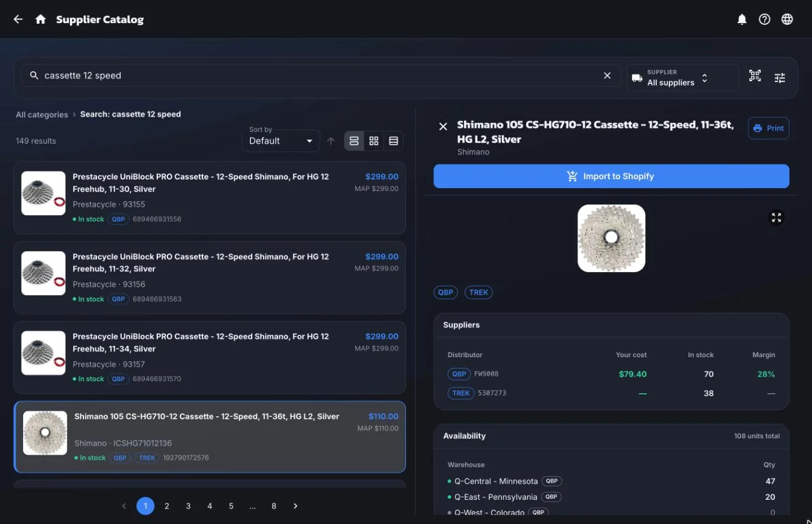The image size is (812, 524).
Task: Open the barcode scanner icon
Action: coord(755,76)
